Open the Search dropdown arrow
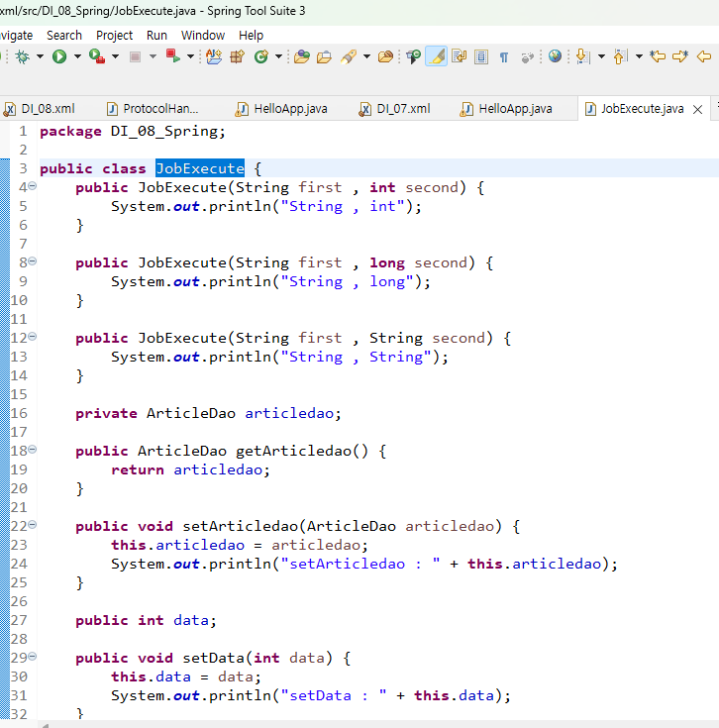 (366, 56)
